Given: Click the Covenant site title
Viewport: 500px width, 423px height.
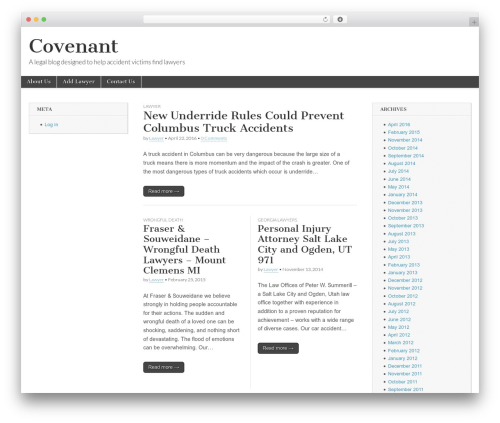Looking at the screenshot, I should (x=73, y=46).
